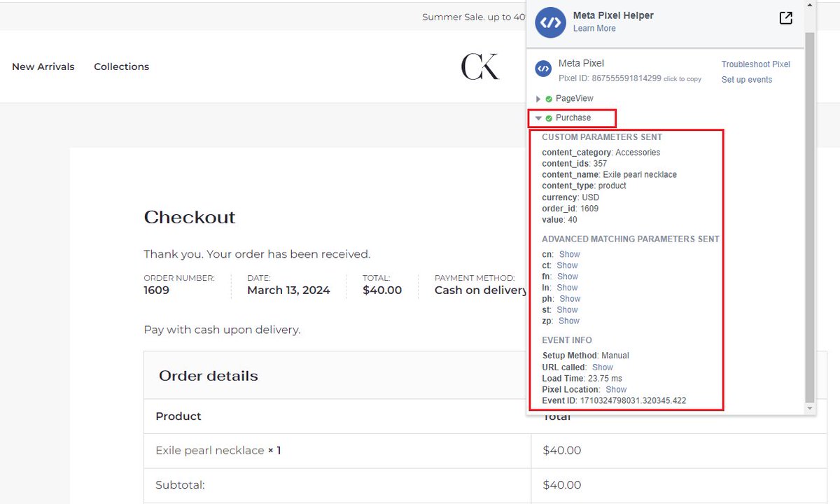The height and width of the screenshot is (504, 840).
Task: Show the fn matching parameter
Action: [x=567, y=276]
